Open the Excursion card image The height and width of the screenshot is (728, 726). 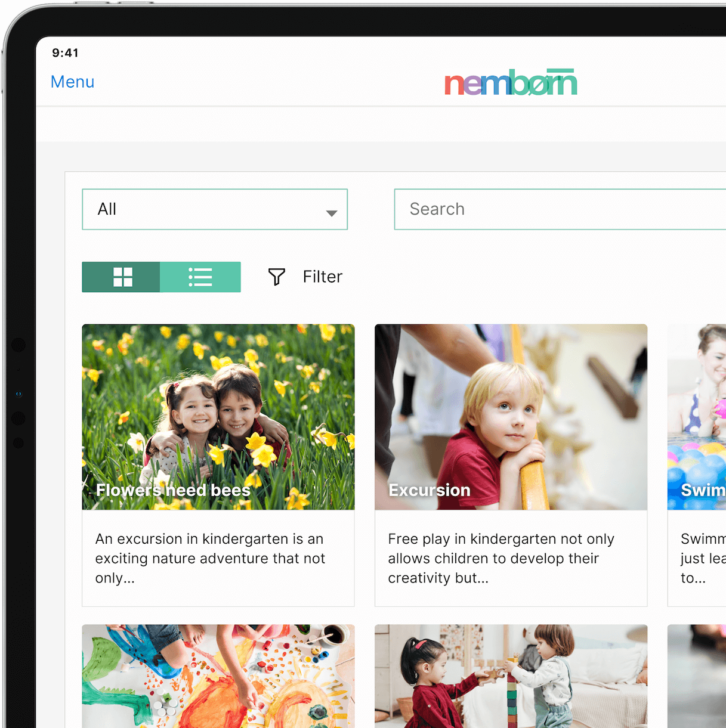[x=511, y=417]
